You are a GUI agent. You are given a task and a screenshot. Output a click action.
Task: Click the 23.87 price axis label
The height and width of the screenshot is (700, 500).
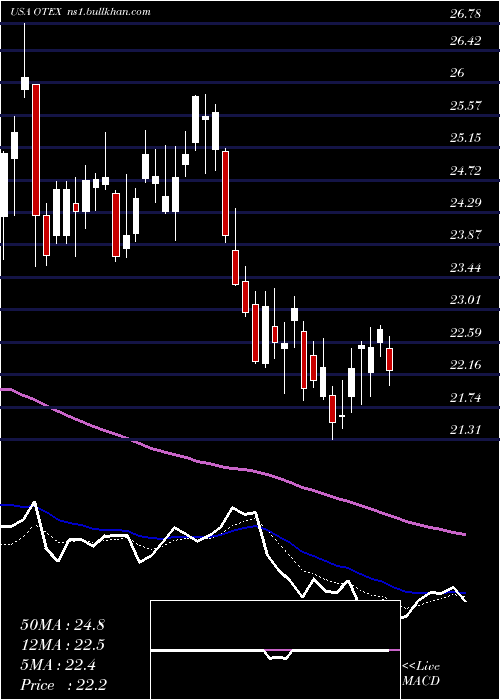pos(465,235)
